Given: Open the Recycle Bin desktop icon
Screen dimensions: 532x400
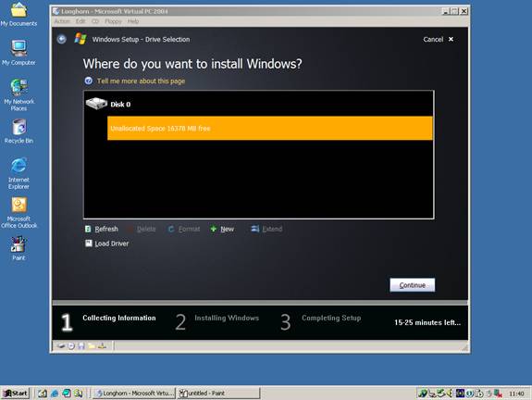Looking at the screenshot, I should click(x=19, y=131).
